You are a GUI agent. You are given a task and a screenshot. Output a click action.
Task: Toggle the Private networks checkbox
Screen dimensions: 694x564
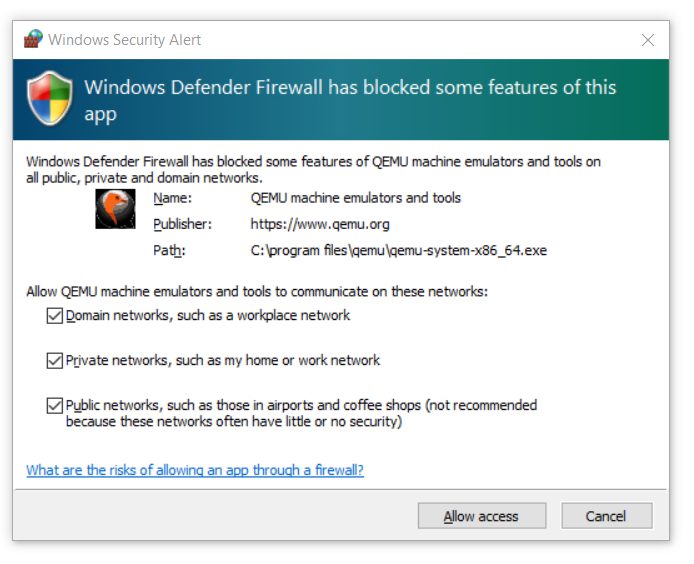[x=54, y=361]
